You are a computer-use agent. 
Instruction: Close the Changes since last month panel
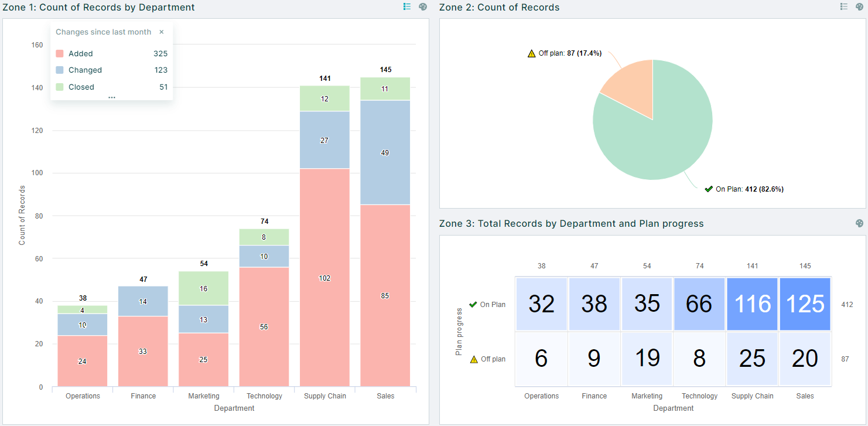point(162,32)
